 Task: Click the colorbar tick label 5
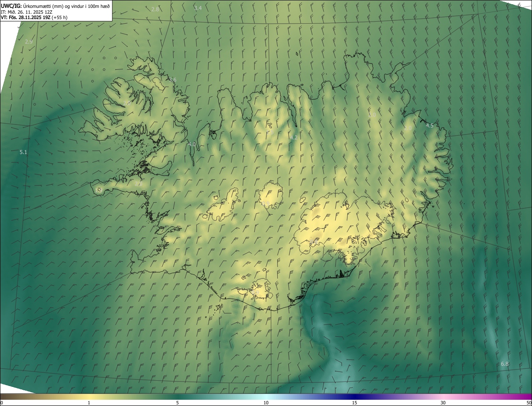(177, 403)
